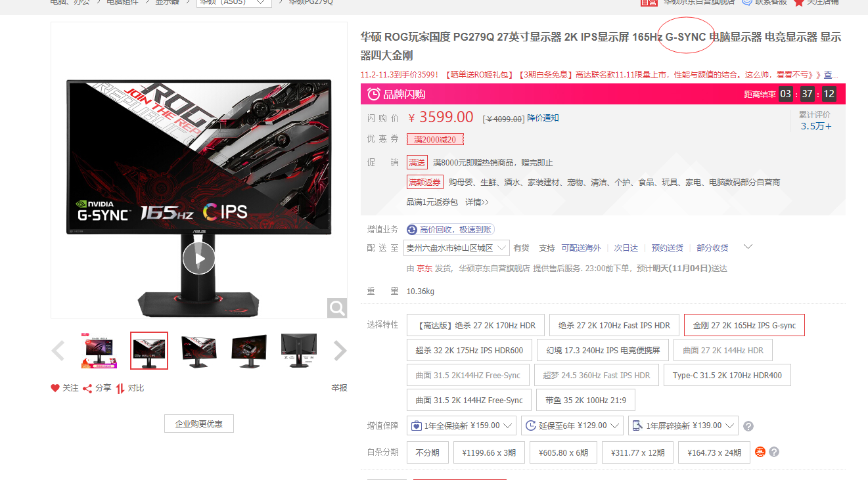
Task: Select 超杀 32 2K 175Hz IPS HDR600 variant
Action: tap(469, 350)
